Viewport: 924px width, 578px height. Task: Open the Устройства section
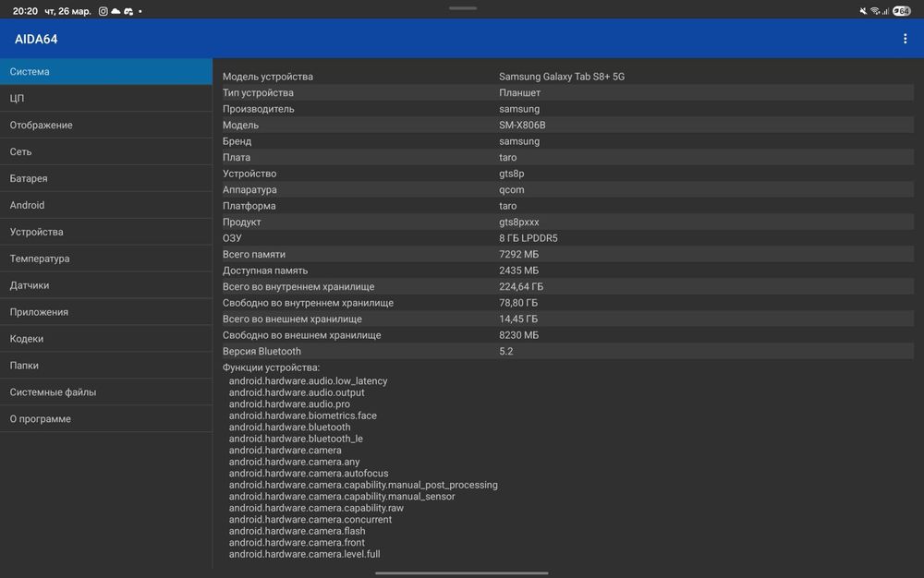(x=106, y=232)
